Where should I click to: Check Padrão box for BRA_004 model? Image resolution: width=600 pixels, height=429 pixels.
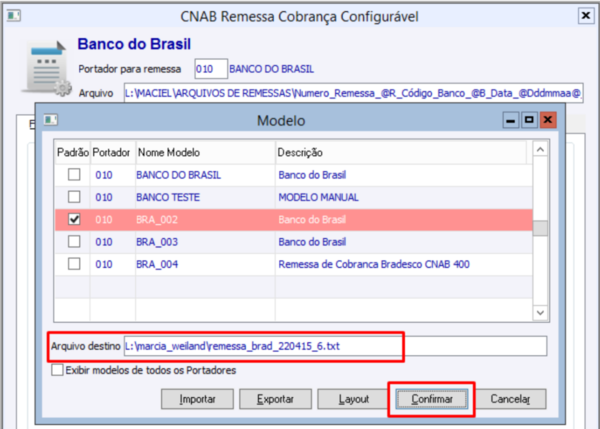click(x=74, y=264)
